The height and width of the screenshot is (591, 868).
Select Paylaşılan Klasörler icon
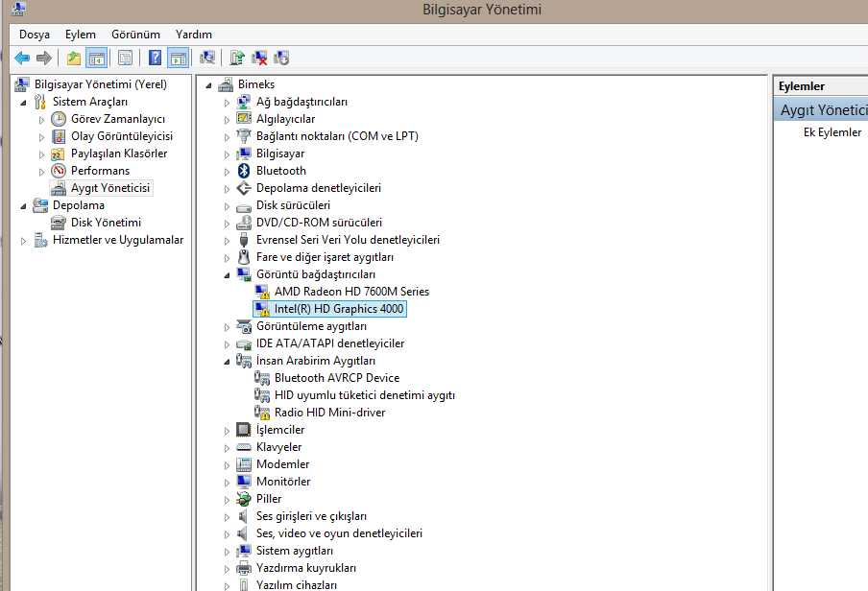click(x=59, y=154)
